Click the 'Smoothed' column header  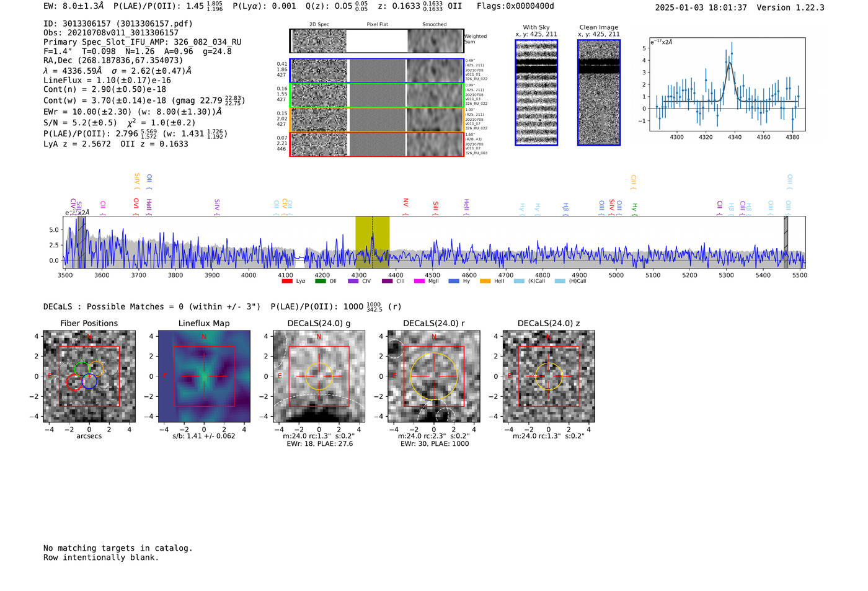pos(434,25)
